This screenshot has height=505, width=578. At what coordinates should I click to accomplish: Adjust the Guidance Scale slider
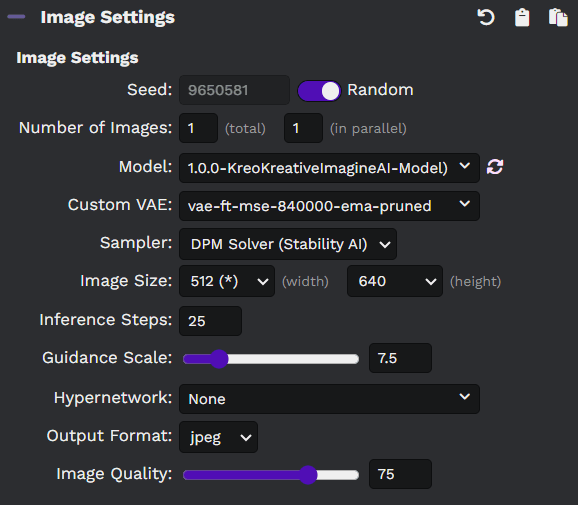[x=271, y=359]
